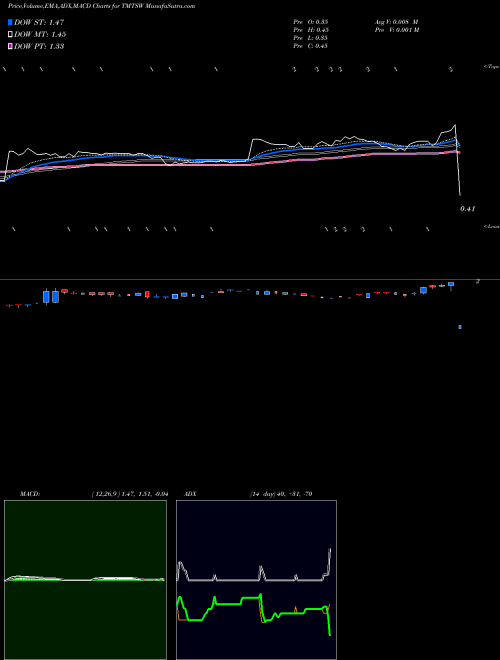Click the MACD '(12,26,9) 1.47, 1.51, -0.04' values
This screenshot has height=660, width=500.
click(130, 494)
